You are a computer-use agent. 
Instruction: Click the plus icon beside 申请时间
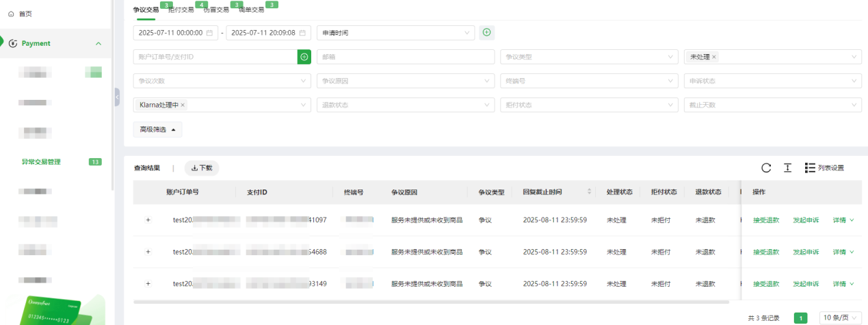[486, 32]
